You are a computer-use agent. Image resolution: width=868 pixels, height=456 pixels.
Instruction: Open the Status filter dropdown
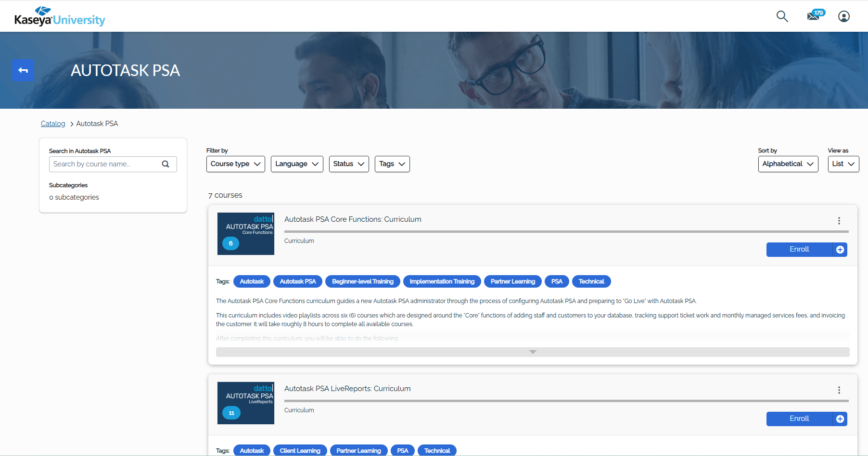(348, 164)
